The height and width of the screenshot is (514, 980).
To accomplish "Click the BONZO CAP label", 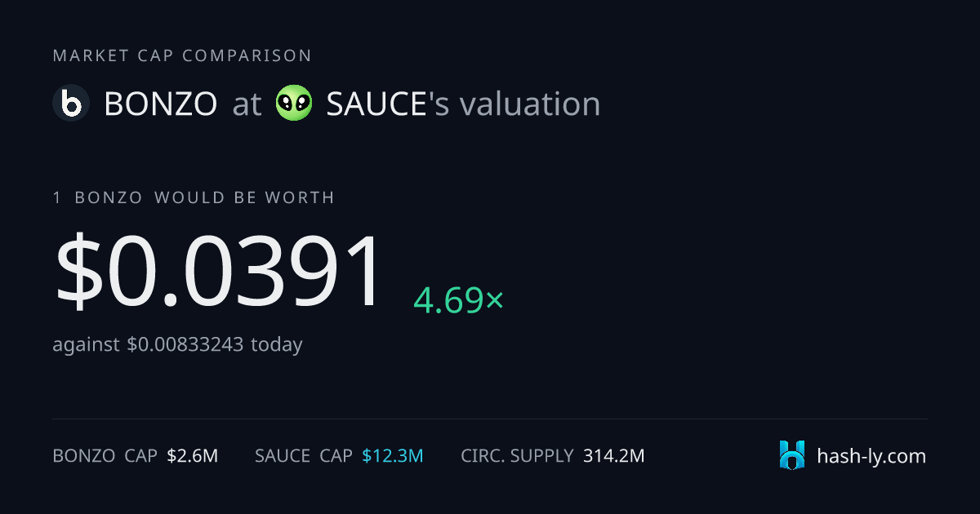I will [105, 456].
